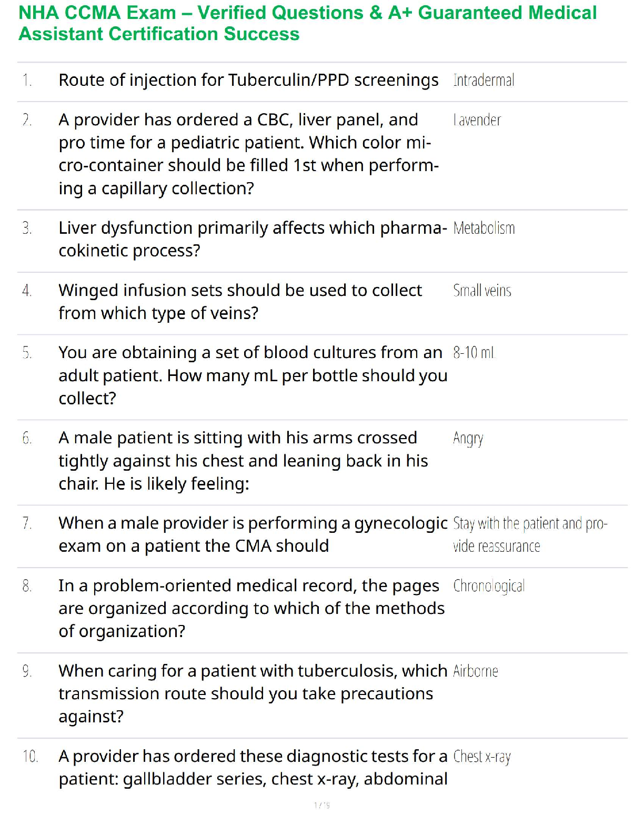Click the gynecologic exam CMA question
644x834 pixels.
click(253, 534)
